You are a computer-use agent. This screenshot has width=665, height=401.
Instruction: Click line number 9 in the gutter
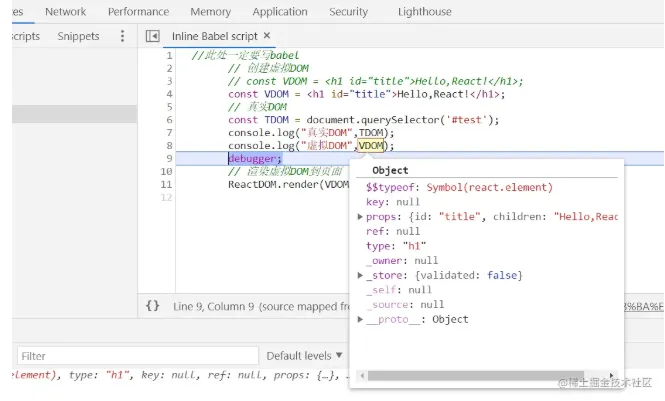point(169,159)
